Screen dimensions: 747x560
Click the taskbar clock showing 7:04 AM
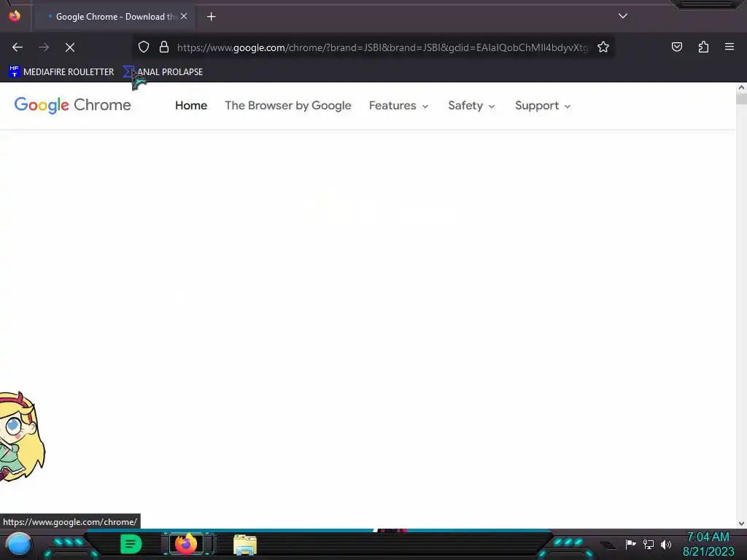pyautogui.click(x=708, y=544)
